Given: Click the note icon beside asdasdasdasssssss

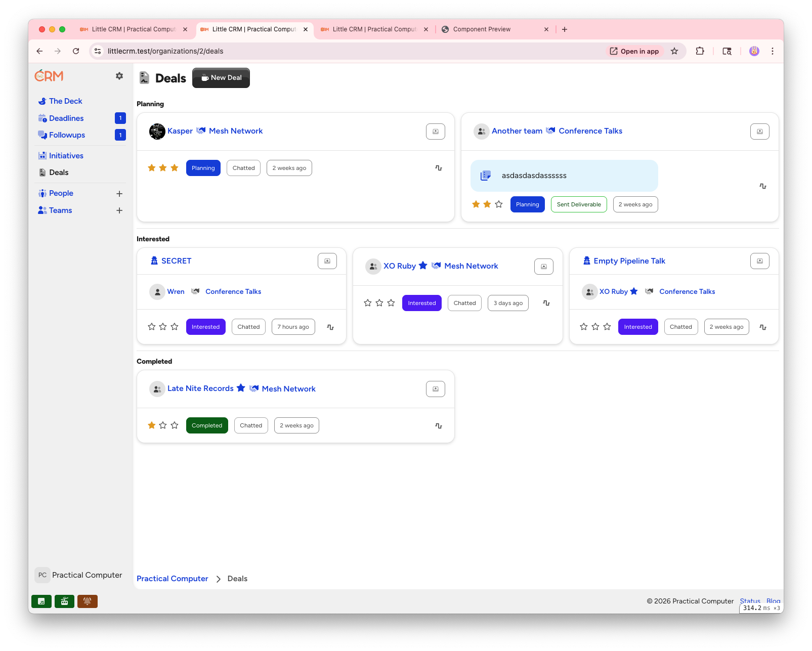Looking at the screenshot, I should pos(486,176).
